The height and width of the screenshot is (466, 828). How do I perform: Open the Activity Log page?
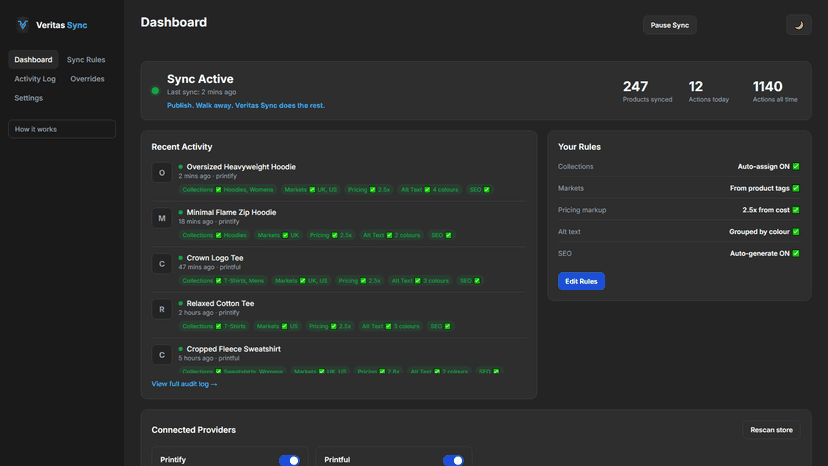click(x=35, y=79)
